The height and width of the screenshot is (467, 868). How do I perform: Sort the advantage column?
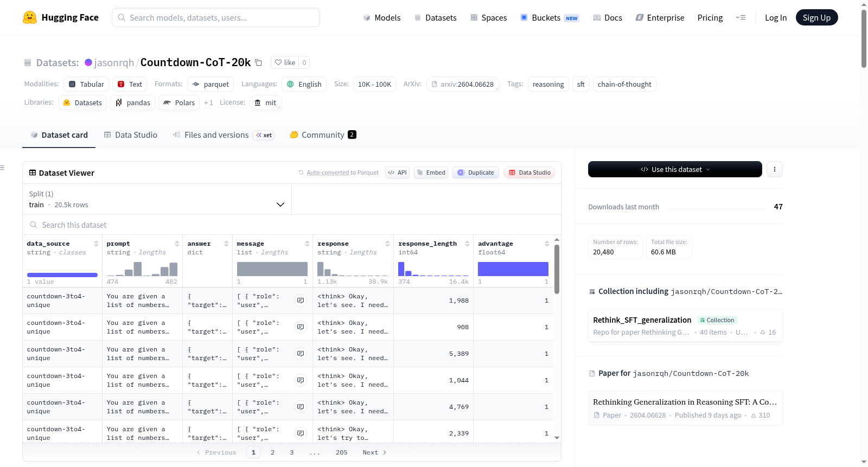coord(547,244)
